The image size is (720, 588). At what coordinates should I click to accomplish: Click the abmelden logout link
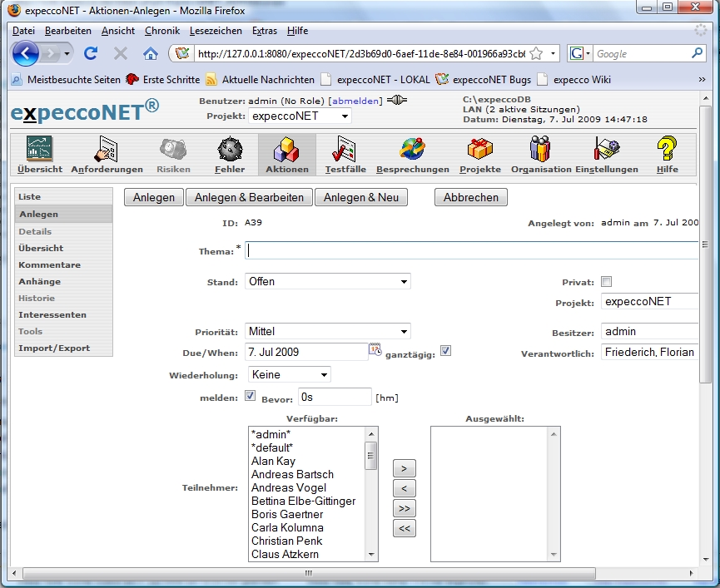[356, 101]
